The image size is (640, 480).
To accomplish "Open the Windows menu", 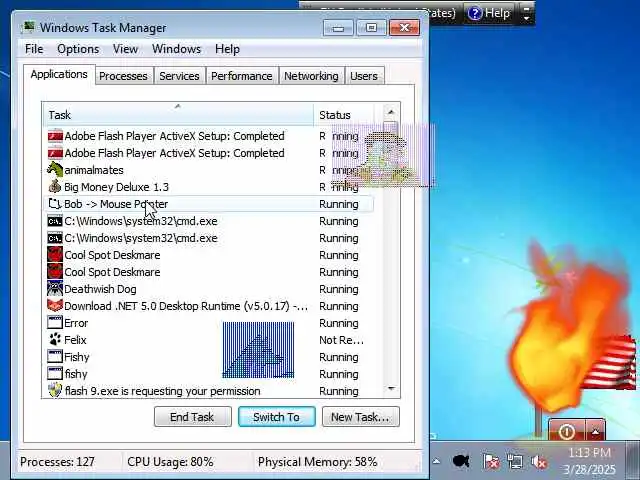I will 176,49.
